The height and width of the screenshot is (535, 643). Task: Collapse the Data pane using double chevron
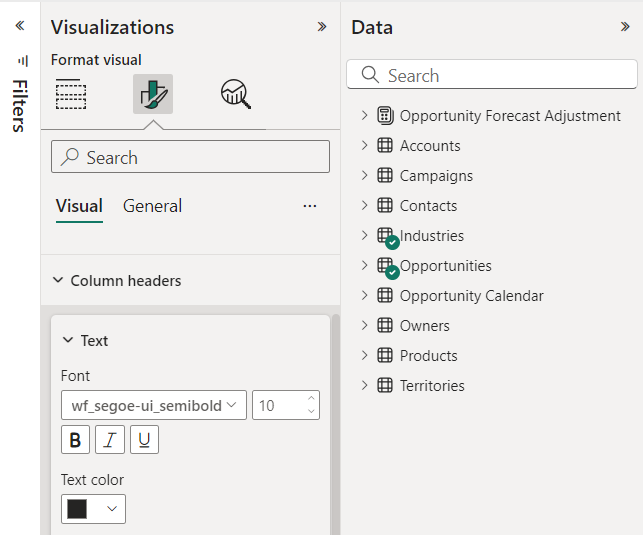click(x=625, y=27)
